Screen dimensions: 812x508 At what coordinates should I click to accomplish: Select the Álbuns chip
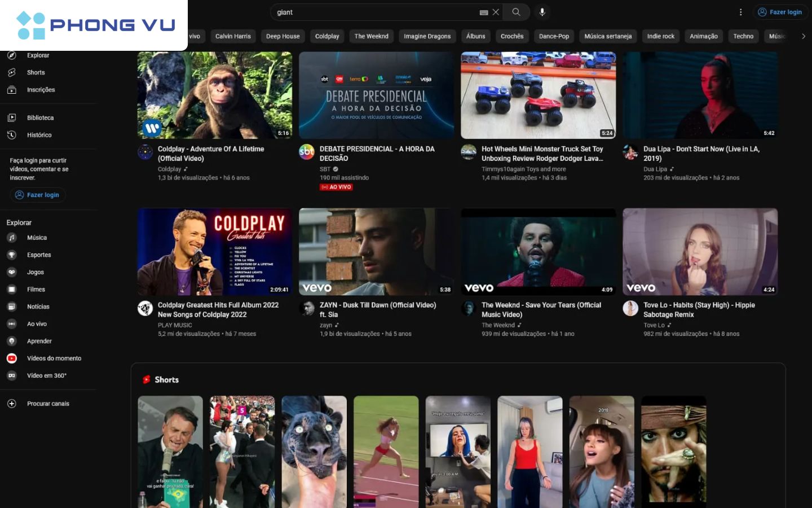tap(476, 36)
